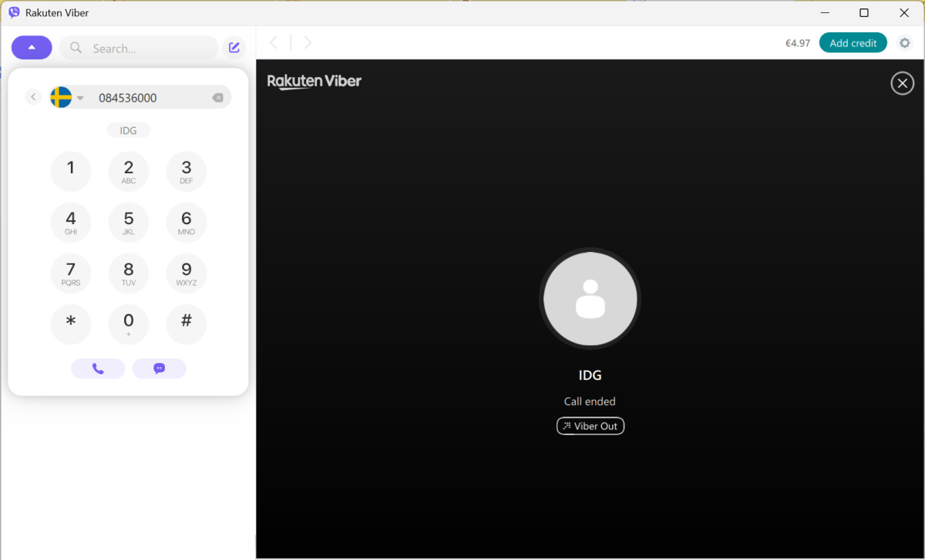Select the IDG contact name on the call screen
The width and height of the screenshot is (925, 560).
pyautogui.click(x=590, y=375)
